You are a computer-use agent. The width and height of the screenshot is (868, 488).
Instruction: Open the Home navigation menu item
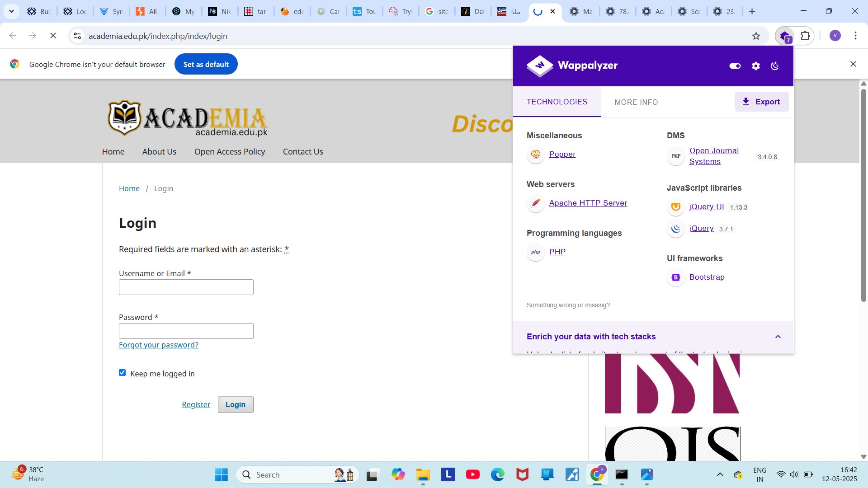click(x=113, y=151)
